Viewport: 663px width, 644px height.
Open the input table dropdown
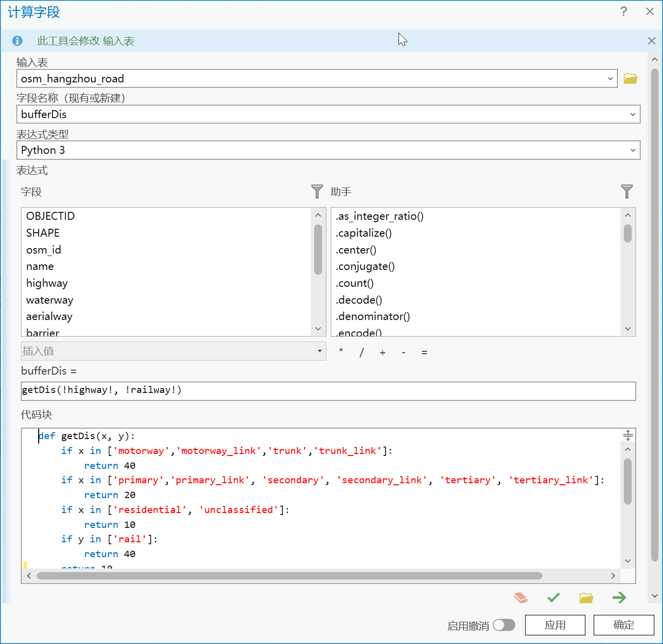pyautogui.click(x=610, y=78)
